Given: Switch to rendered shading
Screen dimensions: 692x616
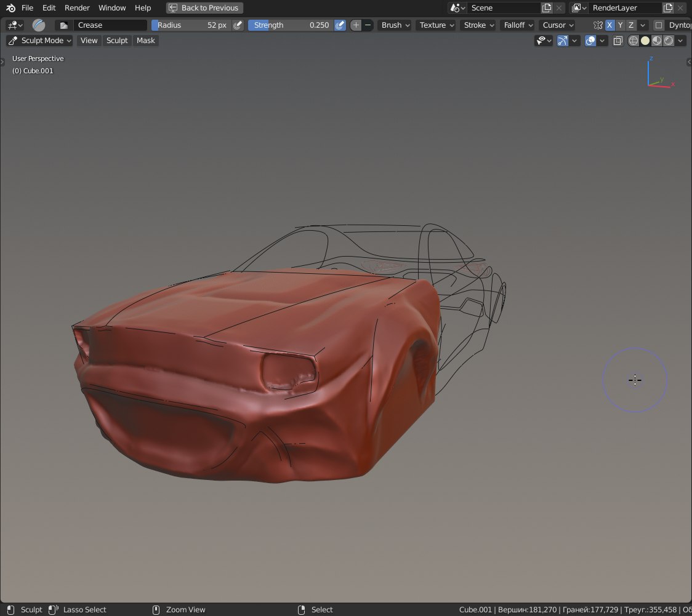Looking at the screenshot, I should pyautogui.click(x=669, y=41).
